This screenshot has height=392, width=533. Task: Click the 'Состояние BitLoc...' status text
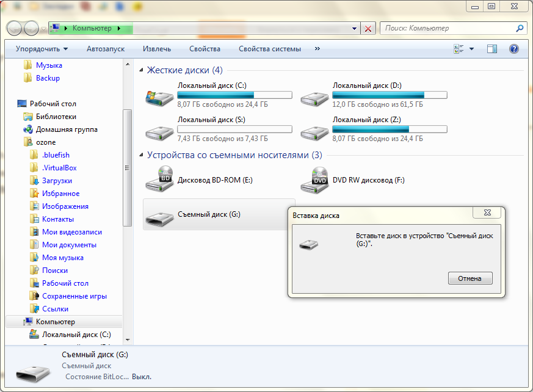(x=97, y=377)
